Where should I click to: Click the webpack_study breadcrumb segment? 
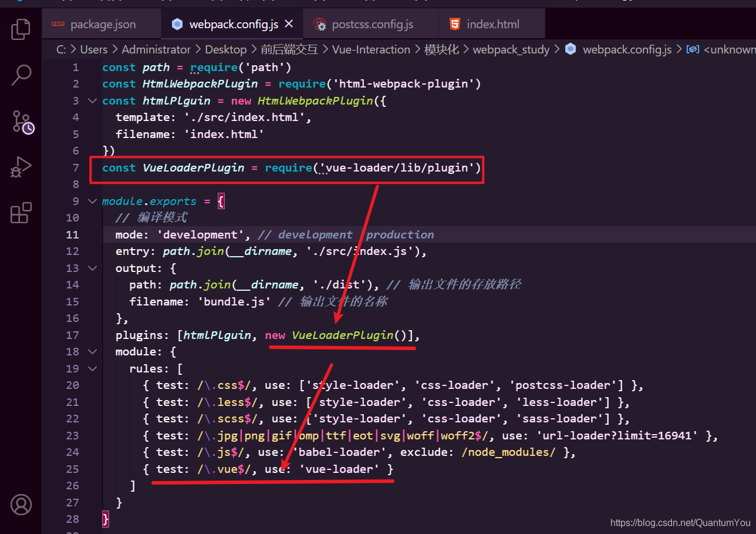511,49
